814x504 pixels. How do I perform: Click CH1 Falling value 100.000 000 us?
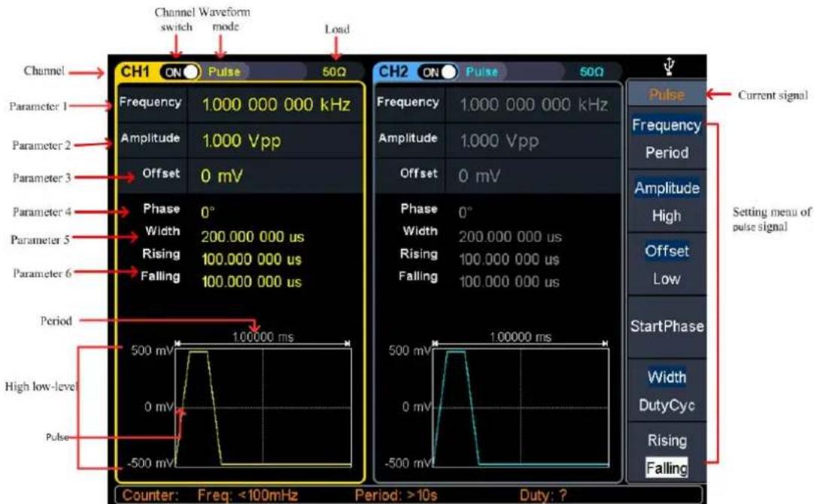tap(251, 282)
